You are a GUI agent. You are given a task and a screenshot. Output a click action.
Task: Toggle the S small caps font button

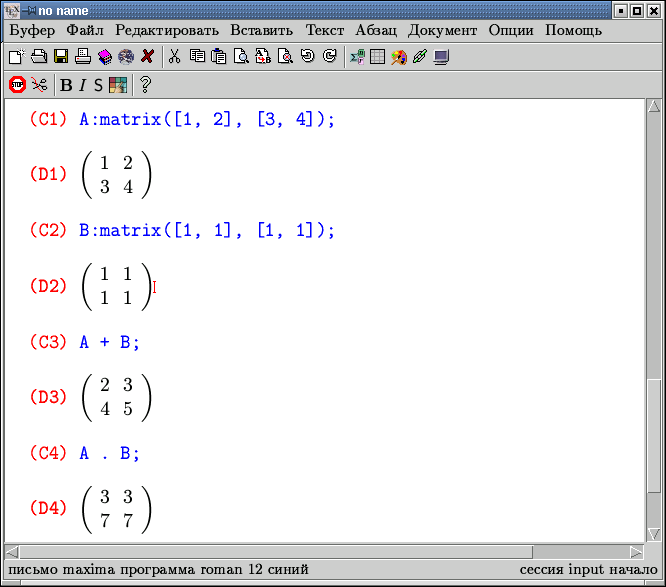pyautogui.click(x=98, y=85)
